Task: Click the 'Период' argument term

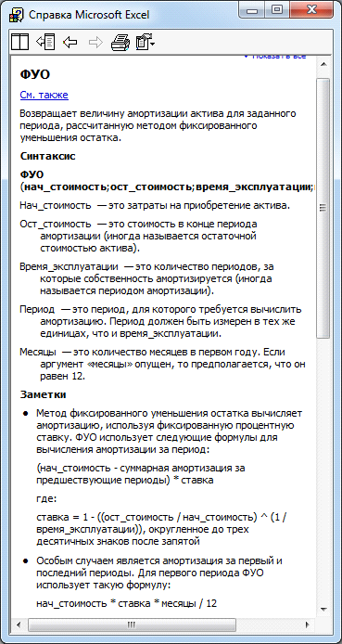Action: coord(37,309)
